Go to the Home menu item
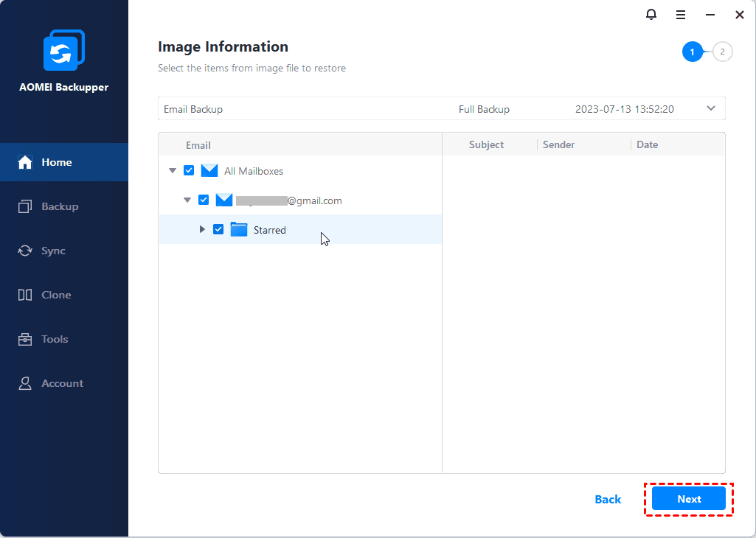756x538 pixels. click(x=64, y=162)
